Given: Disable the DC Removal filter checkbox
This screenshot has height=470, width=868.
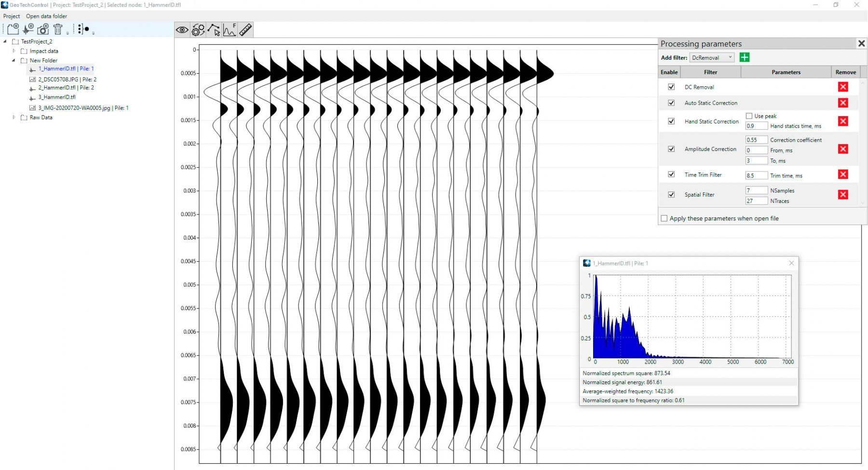Looking at the screenshot, I should [x=671, y=87].
